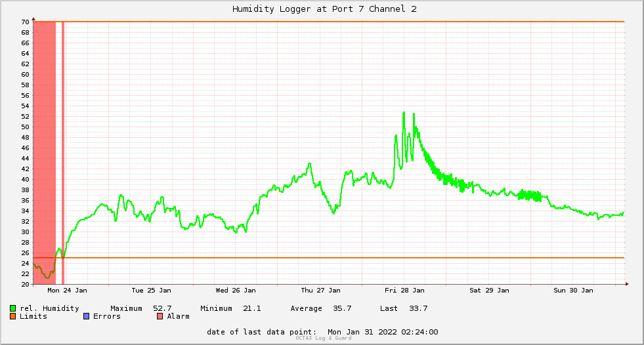
Task: Click the 'Sun 30 Jan' x-axis label
Action: [573, 290]
